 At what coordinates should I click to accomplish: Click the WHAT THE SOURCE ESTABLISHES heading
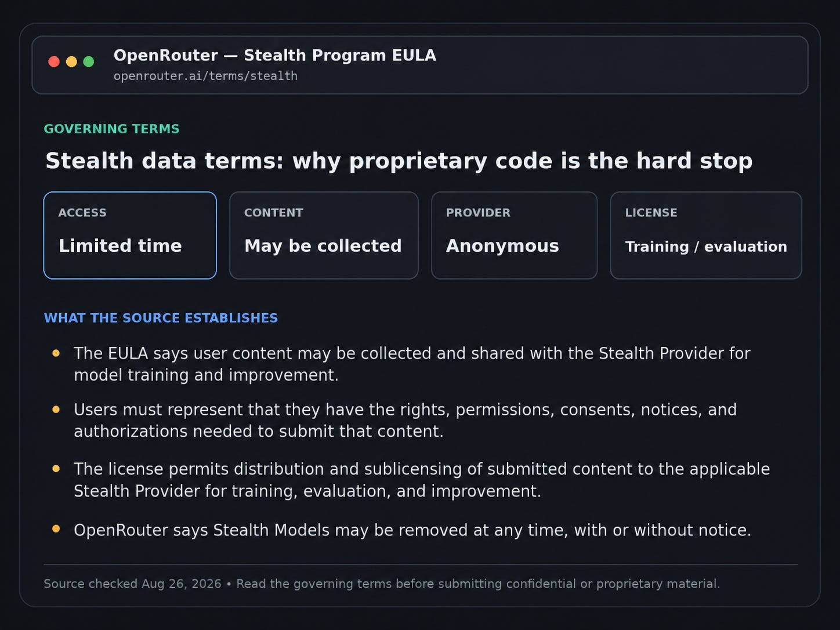(x=161, y=318)
